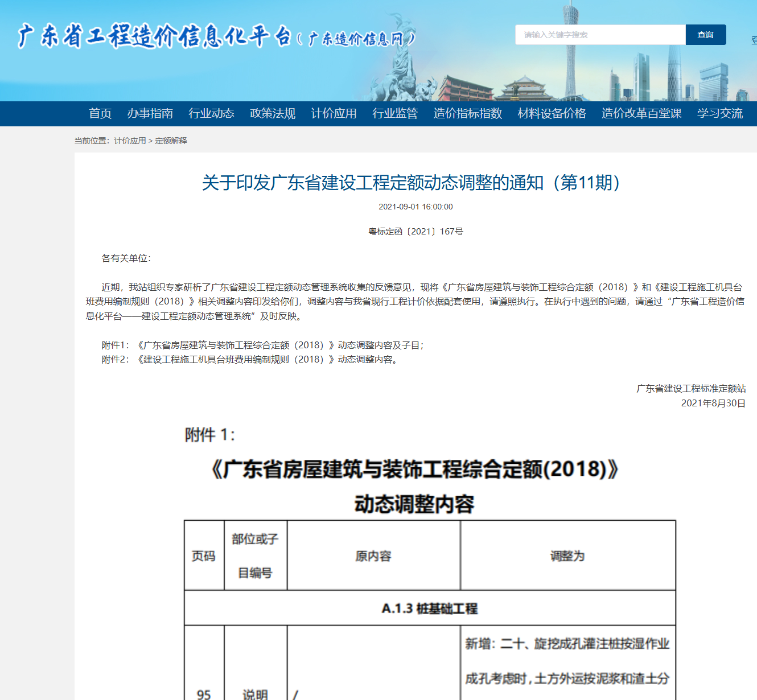Click the page number 95 cell
Viewport: 757px width, 700px height.
coord(204,694)
